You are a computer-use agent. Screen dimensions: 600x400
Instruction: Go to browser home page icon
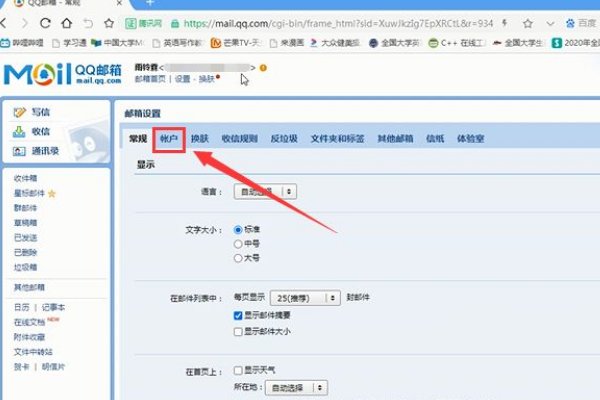point(67,23)
